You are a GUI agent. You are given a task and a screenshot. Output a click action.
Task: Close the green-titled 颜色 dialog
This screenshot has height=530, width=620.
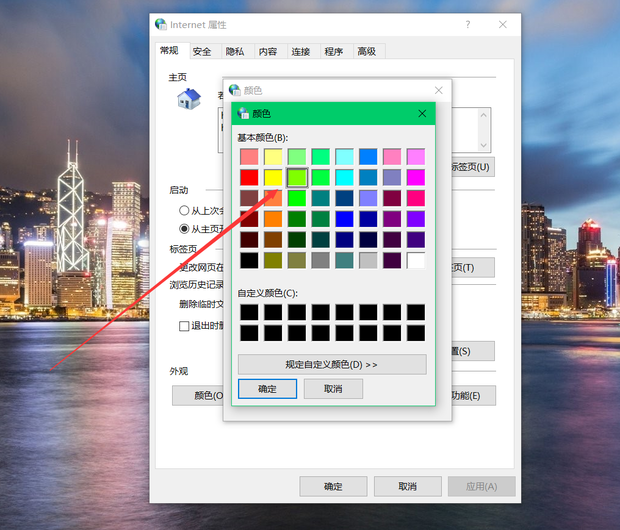[x=422, y=114]
